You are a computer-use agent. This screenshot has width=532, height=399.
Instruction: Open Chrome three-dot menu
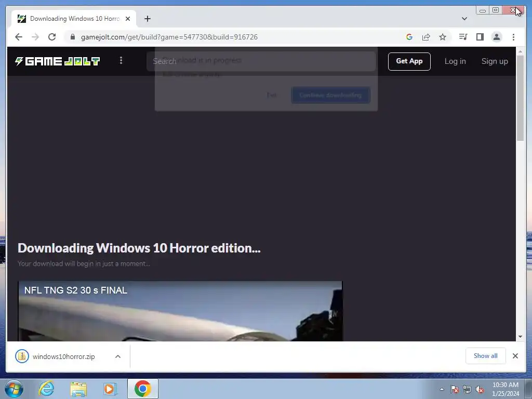pos(513,37)
